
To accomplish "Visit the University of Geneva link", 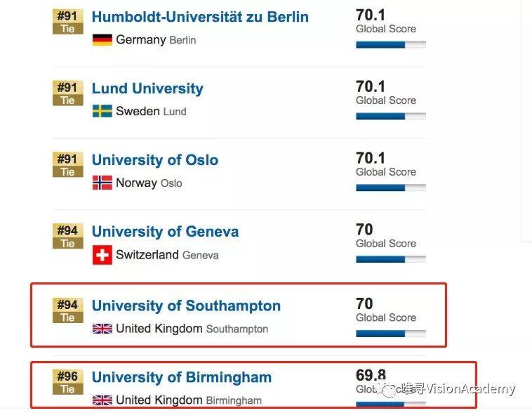I will [x=165, y=232].
